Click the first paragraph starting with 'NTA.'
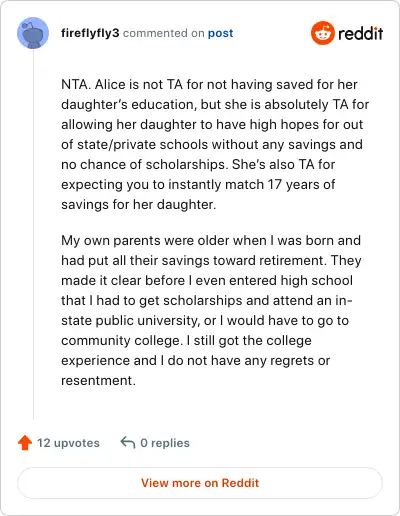This screenshot has width=400, height=516. 215,144
